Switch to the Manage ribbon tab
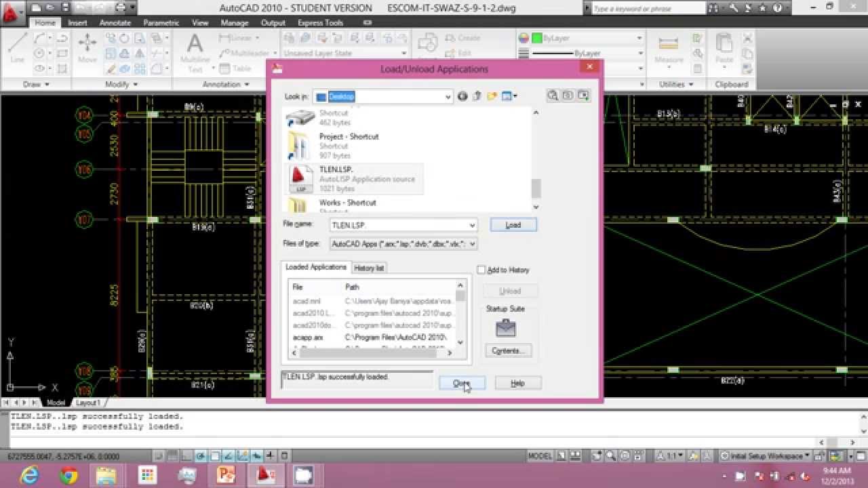 coord(235,22)
